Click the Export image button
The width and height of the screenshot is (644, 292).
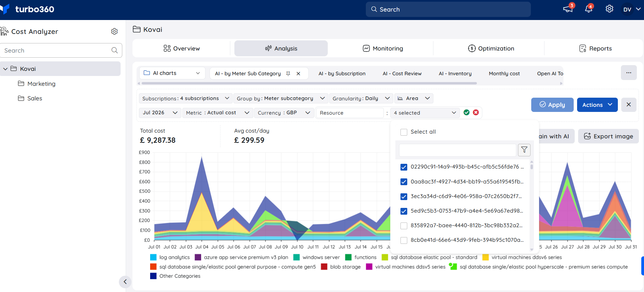608,136
